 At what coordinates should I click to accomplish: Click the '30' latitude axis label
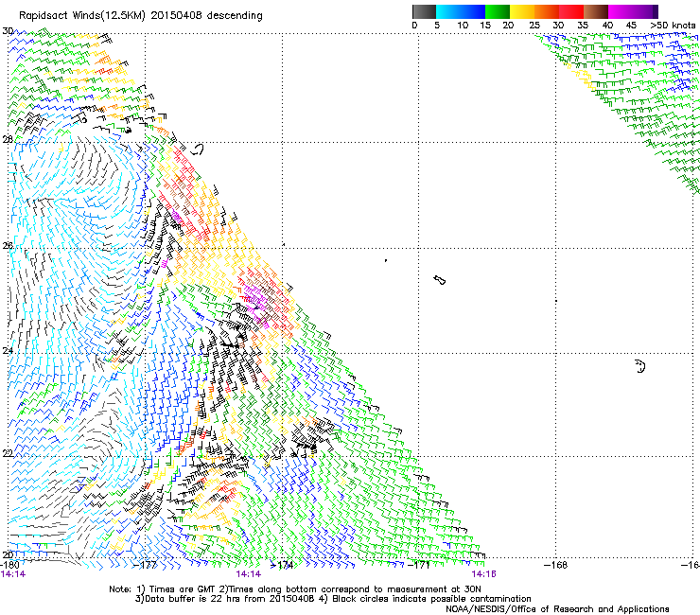tap(8, 31)
